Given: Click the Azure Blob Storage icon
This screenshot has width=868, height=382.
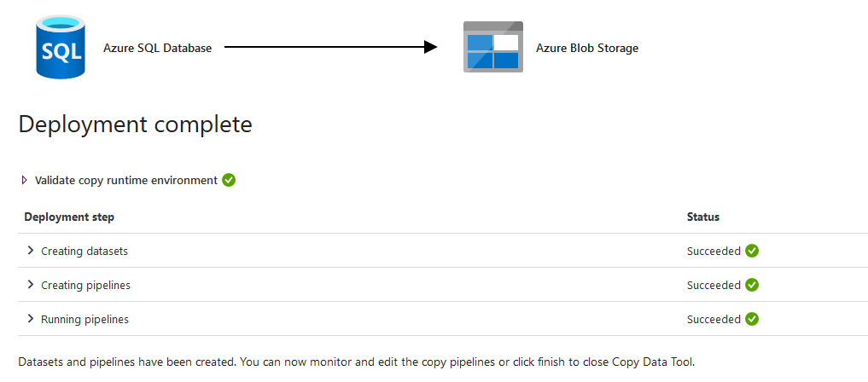Looking at the screenshot, I should point(492,48).
